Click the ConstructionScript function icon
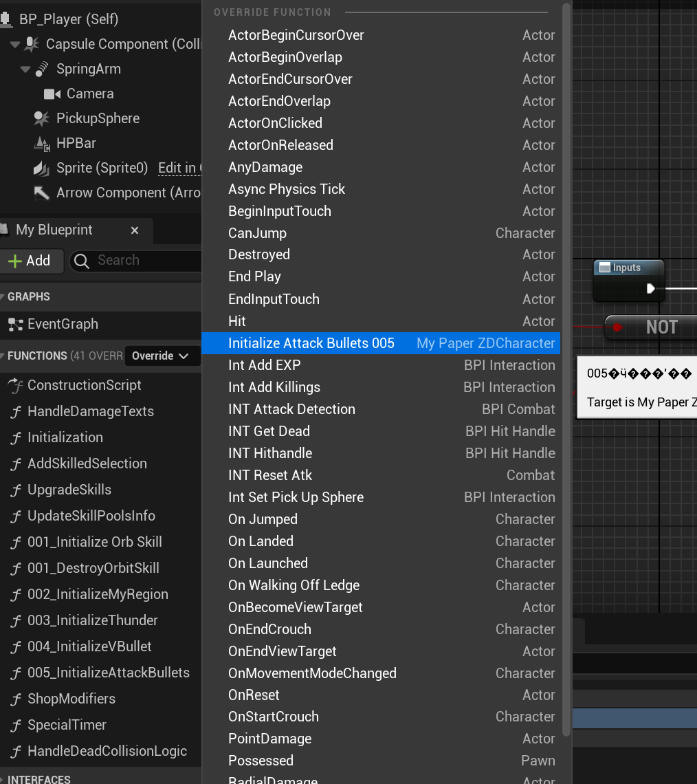Screen dimensions: 697x784 click(16, 386)
